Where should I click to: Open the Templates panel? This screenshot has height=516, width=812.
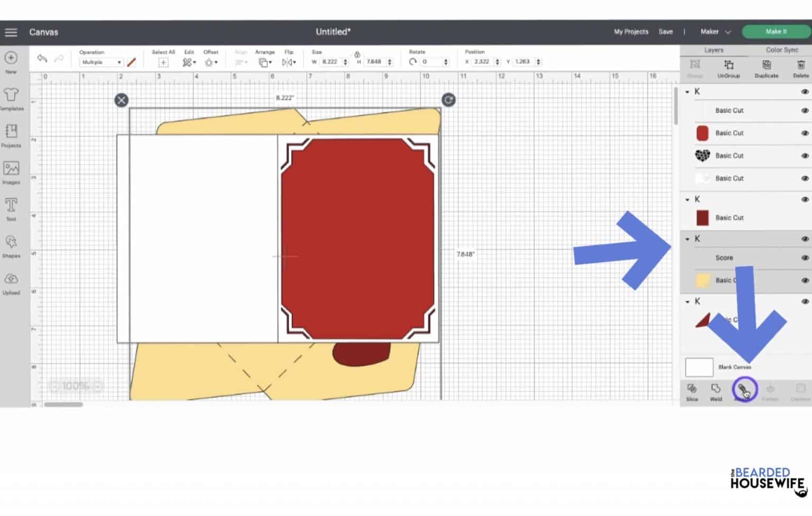click(x=11, y=98)
